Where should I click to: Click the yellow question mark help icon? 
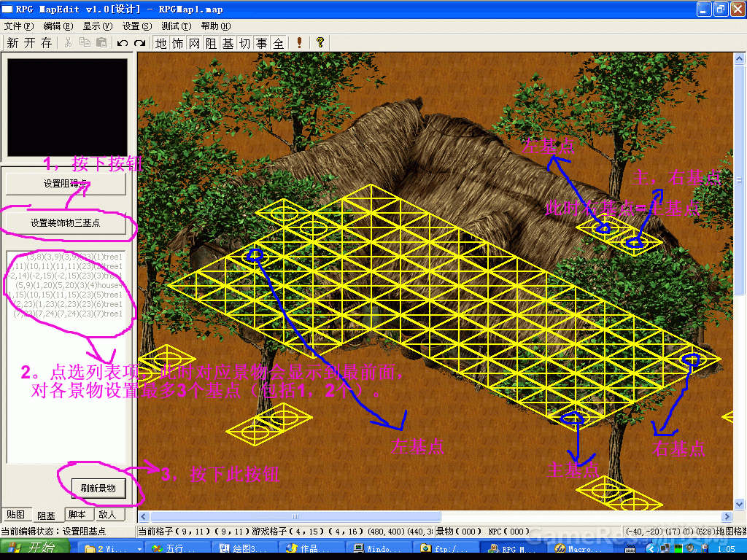pos(319,43)
